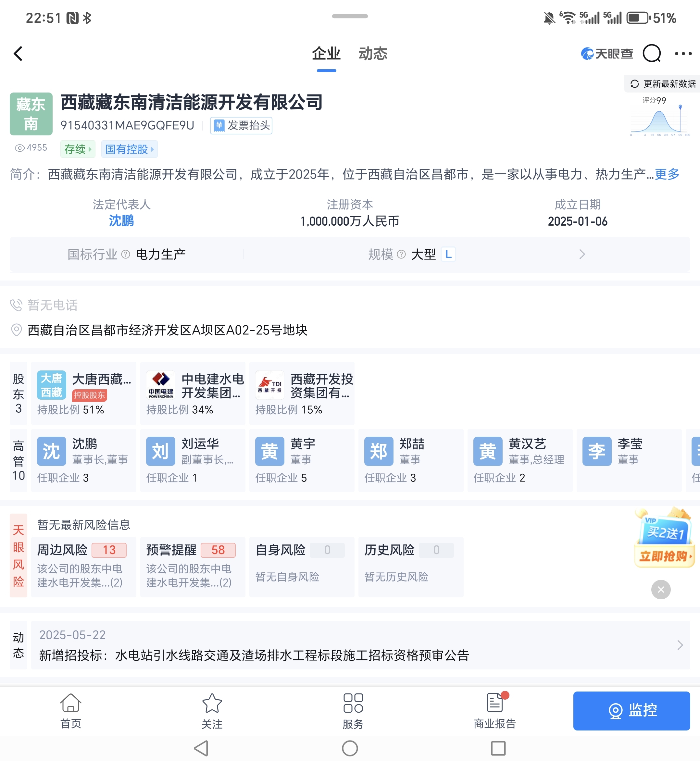The width and height of the screenshot is (700, 761).
Task: Open the 预警提醒 58 card
Action: click(193, 567)
